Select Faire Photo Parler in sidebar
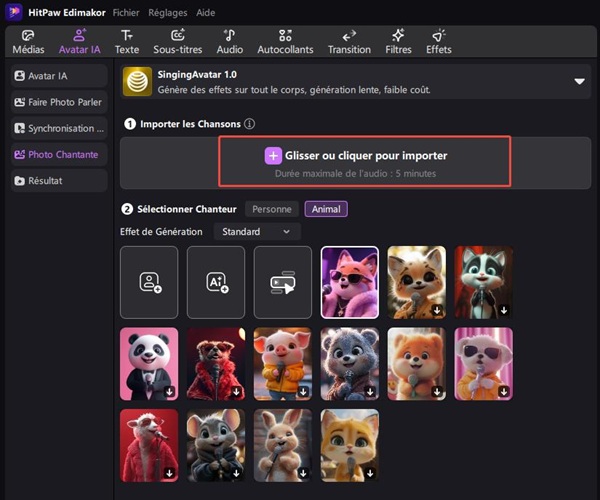 pyautogui.click(x=59, y=102)
